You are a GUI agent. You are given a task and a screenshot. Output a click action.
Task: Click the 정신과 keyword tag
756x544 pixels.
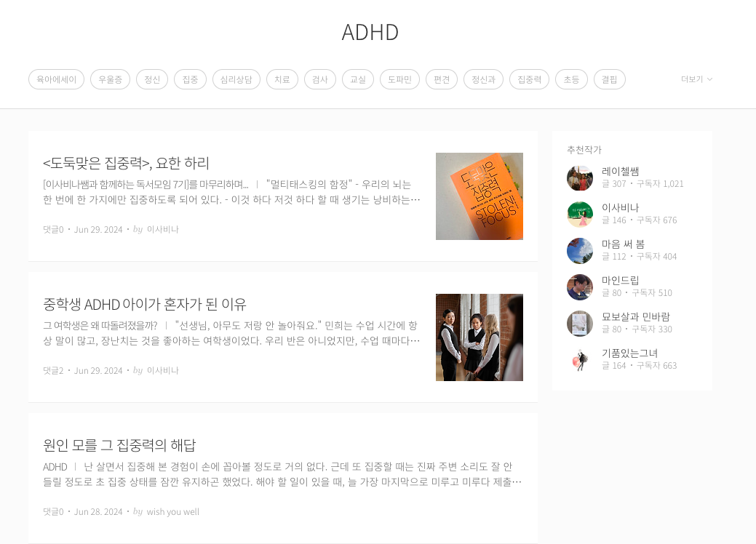click(484, 79)
